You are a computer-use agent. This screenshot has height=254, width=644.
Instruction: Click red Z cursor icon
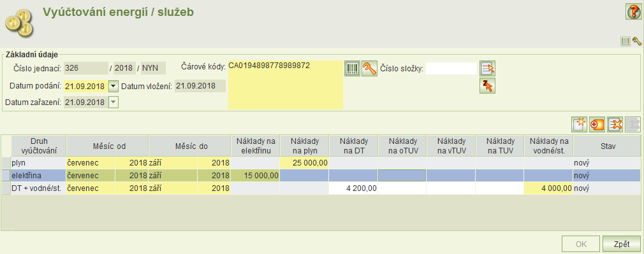(x=488, y=86)
